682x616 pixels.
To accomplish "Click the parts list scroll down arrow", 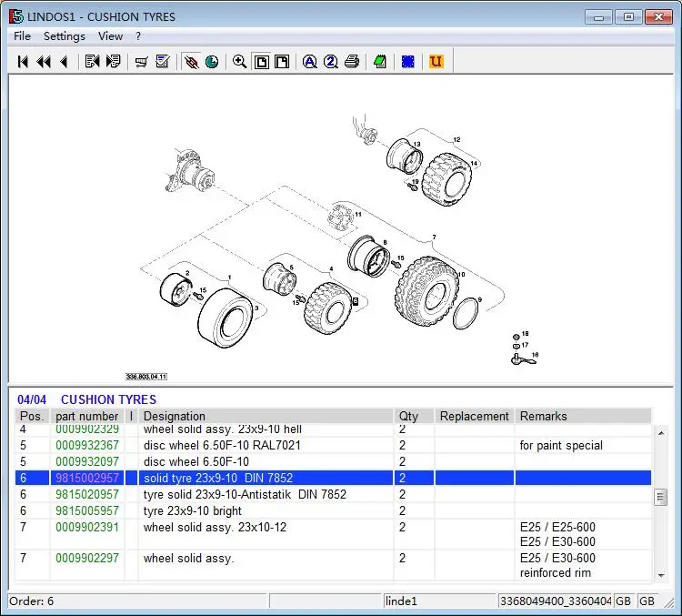I will click(x=661, y=575).
